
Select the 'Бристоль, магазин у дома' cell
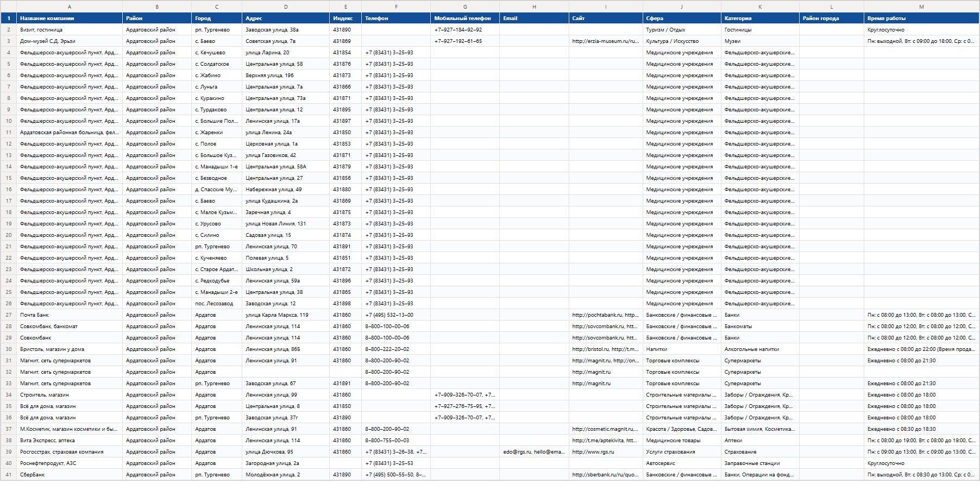[x=70, y=349]
